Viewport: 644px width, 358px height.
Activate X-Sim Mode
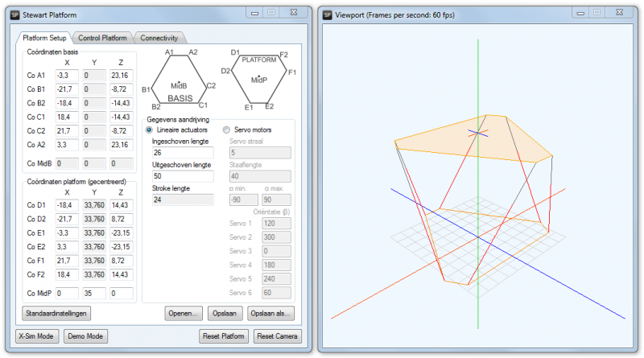click(x=37, y=336)
